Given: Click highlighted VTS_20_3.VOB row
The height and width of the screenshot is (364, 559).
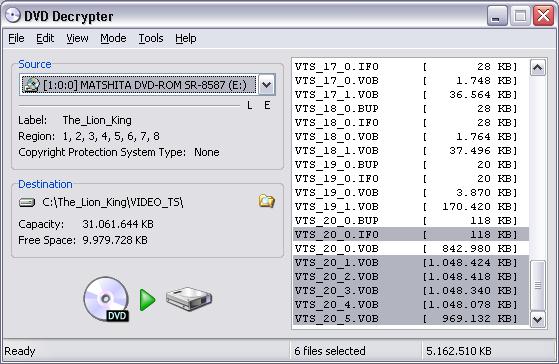Looking at the screenshot, I should 411,290.
